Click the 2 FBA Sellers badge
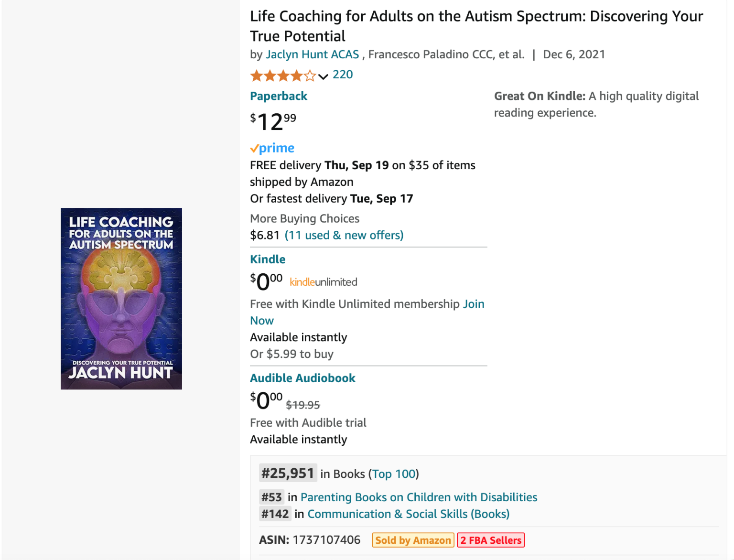Screen dimensions: 734x560 [491, 540]
